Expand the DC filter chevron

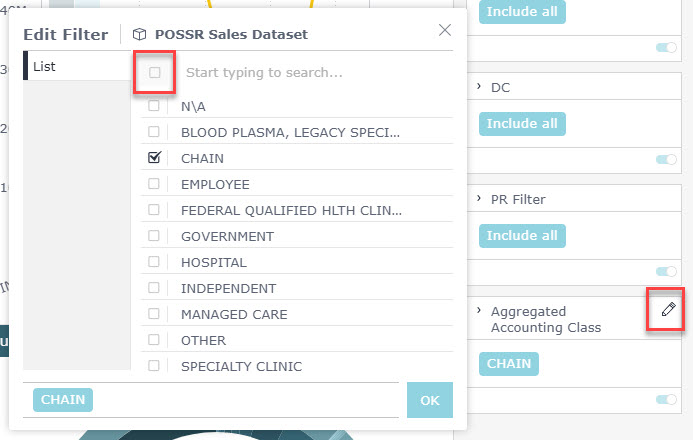point(480,87)
